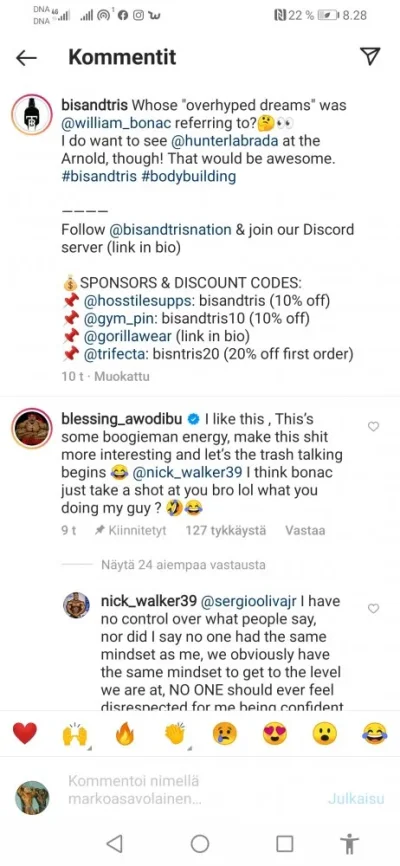Tap the Julkaisu post button

(x=356, y=799)
